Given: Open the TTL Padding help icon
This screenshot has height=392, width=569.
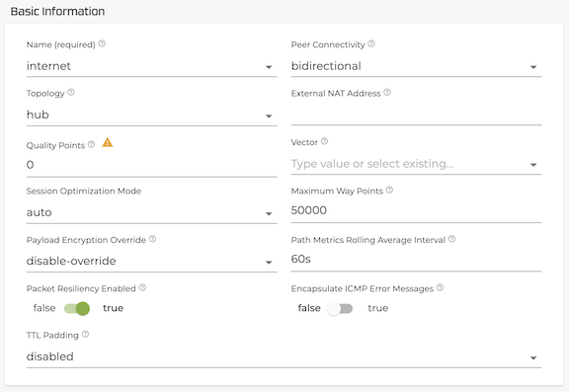Looking at the screenshot, I should tap(85, 334).
